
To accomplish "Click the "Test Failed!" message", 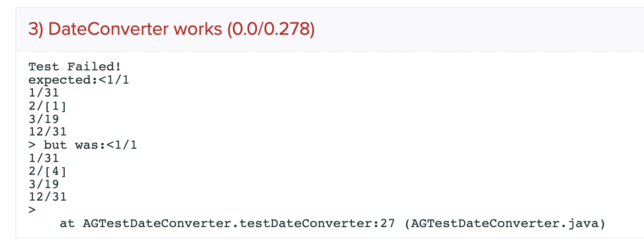I will 75,67.
